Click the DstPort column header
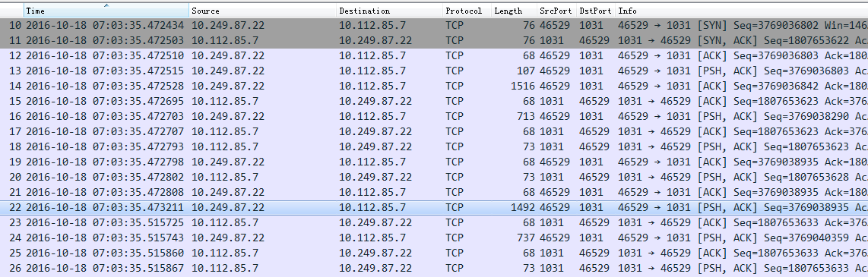This screenshot has width=868, height=277. pos(596,11)
